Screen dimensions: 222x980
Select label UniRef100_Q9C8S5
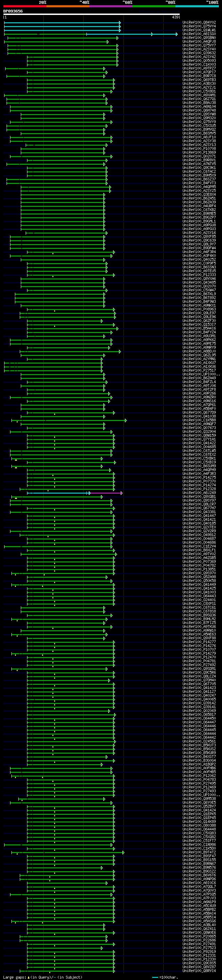[199, 963]
